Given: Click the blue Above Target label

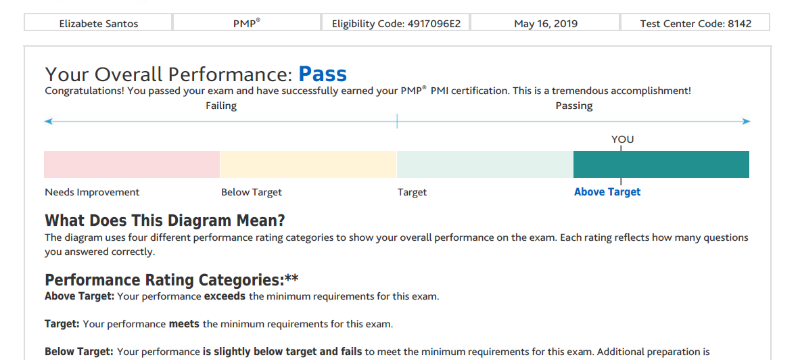Looking at the screenshot, I should 607,192.
